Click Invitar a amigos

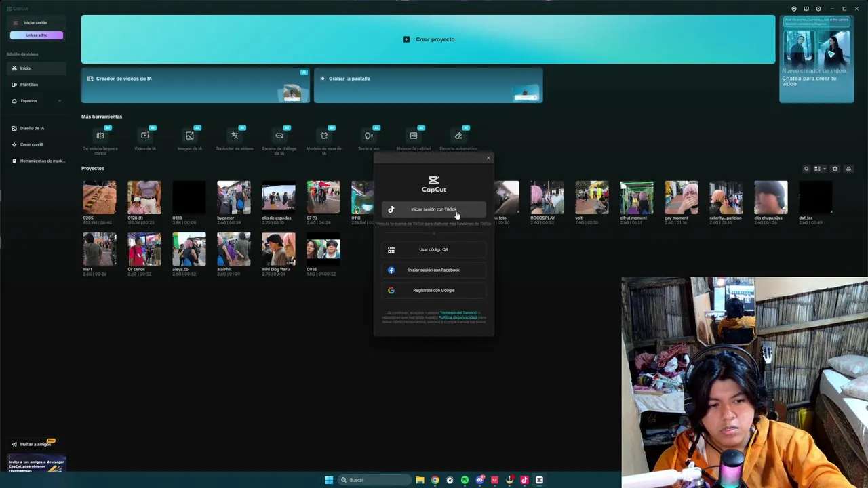(35, 445)
